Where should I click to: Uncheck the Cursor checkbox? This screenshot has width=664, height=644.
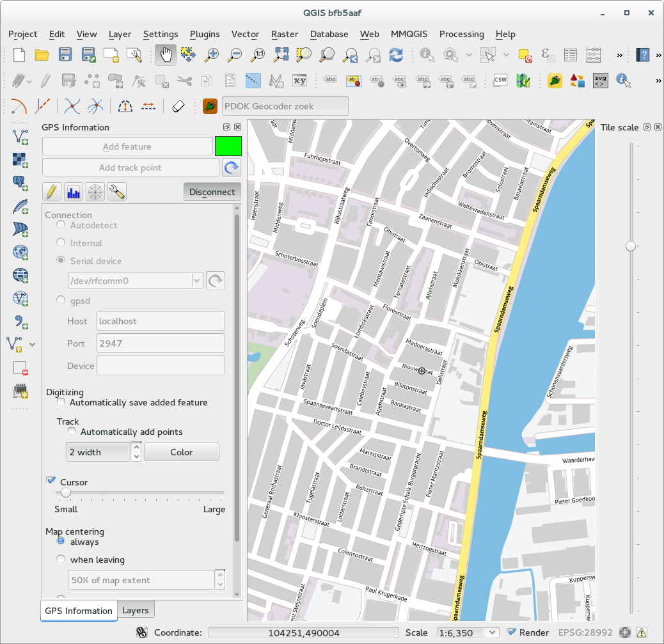point(51,480)
